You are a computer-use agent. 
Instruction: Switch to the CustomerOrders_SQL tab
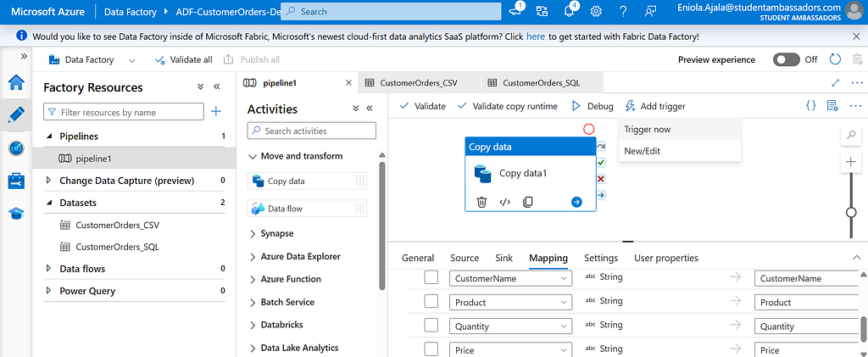tap(542, 83)
